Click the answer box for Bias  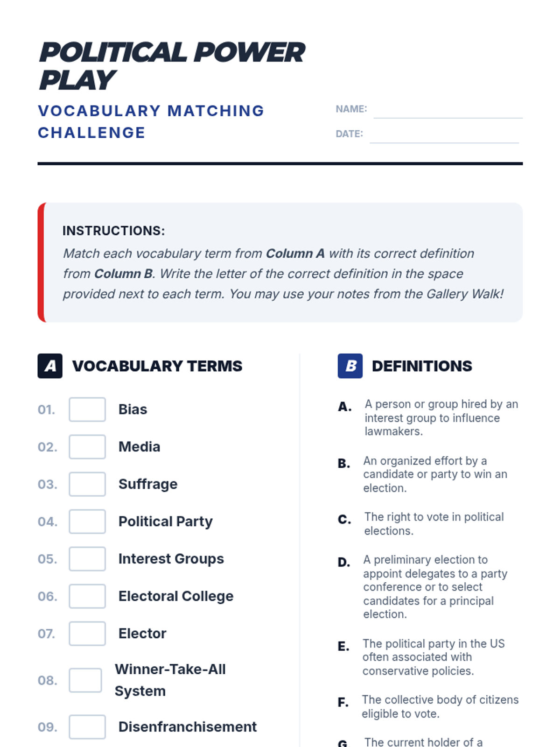87,409
